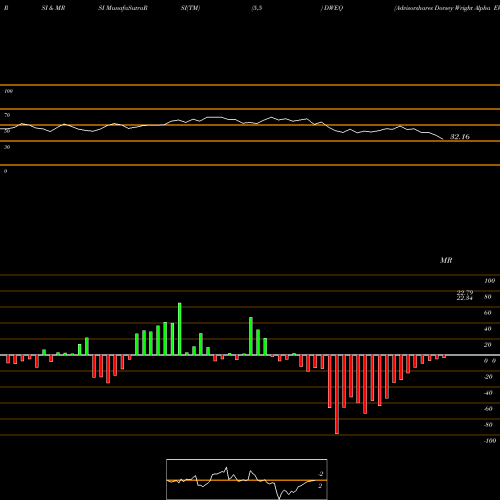The width and height of the screenshot is (500, 500).
Task: Click the -60 label on the MR axis
Action: point(488,409)
